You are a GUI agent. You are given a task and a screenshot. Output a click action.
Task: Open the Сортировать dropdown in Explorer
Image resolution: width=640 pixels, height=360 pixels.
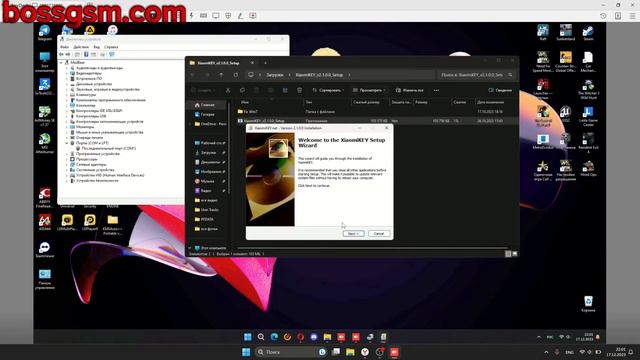[x=328, y=90]
